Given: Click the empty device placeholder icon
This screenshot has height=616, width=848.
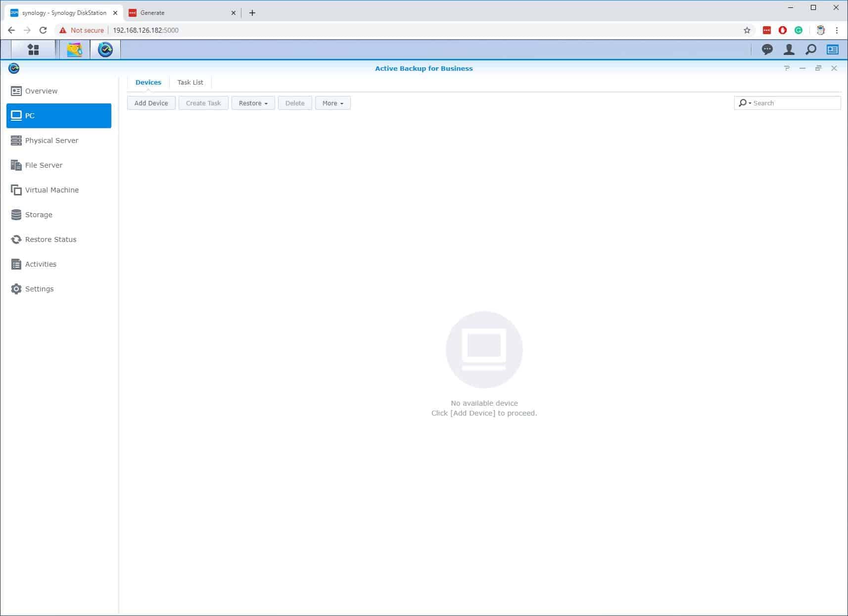Looking at the screenshot, I should point(484,350).
